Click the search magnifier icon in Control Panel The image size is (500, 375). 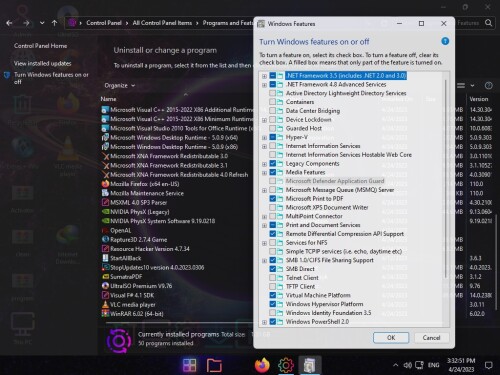pyautogui.click(x=488, y=23)
